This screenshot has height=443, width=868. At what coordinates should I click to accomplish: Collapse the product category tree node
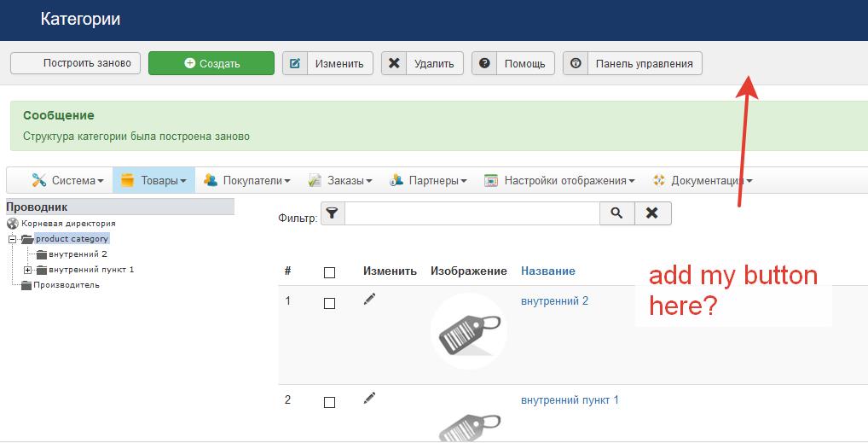(x=12, y=239)
